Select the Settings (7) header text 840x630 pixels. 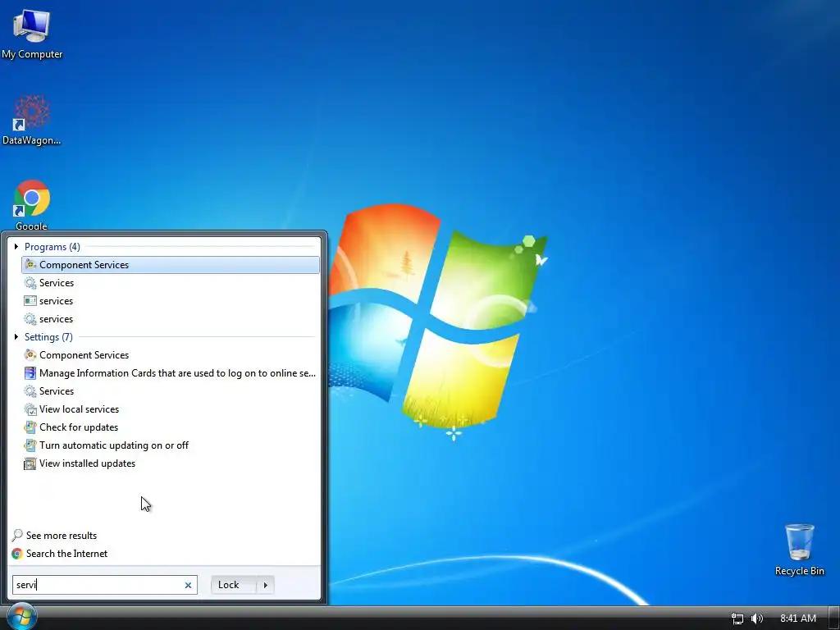(x=48, y=336)
